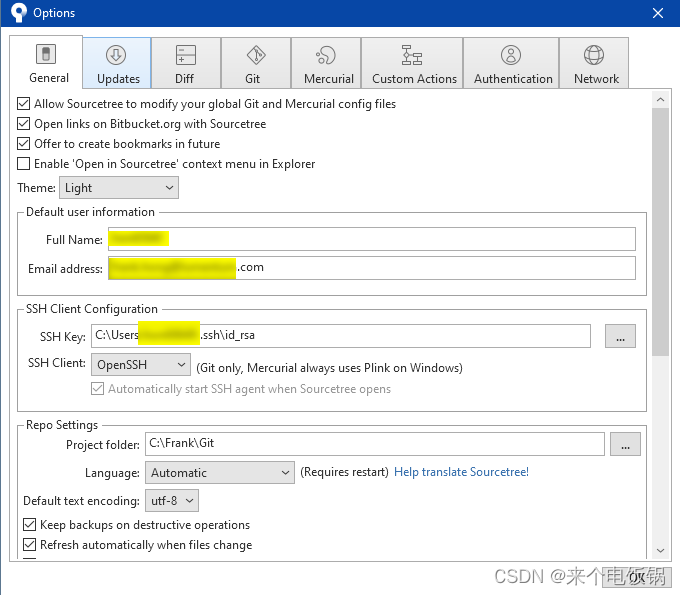Switch to the Authentication tab label
680x595 pixels.
[513, 79]
